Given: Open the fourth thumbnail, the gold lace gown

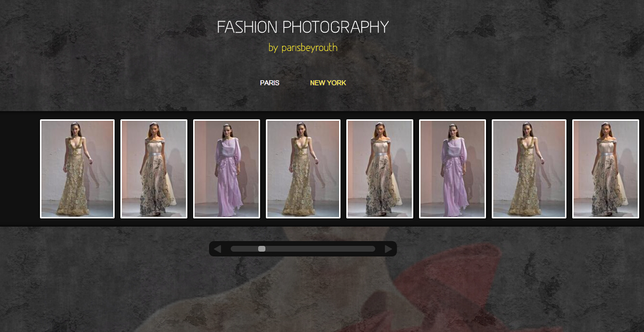Looking at the screenshot, I should click(x=303, y=169).
